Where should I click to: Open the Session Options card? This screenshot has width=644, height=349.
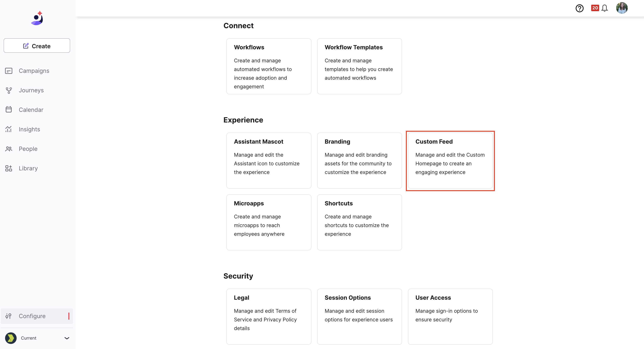[x=359, y=317]
